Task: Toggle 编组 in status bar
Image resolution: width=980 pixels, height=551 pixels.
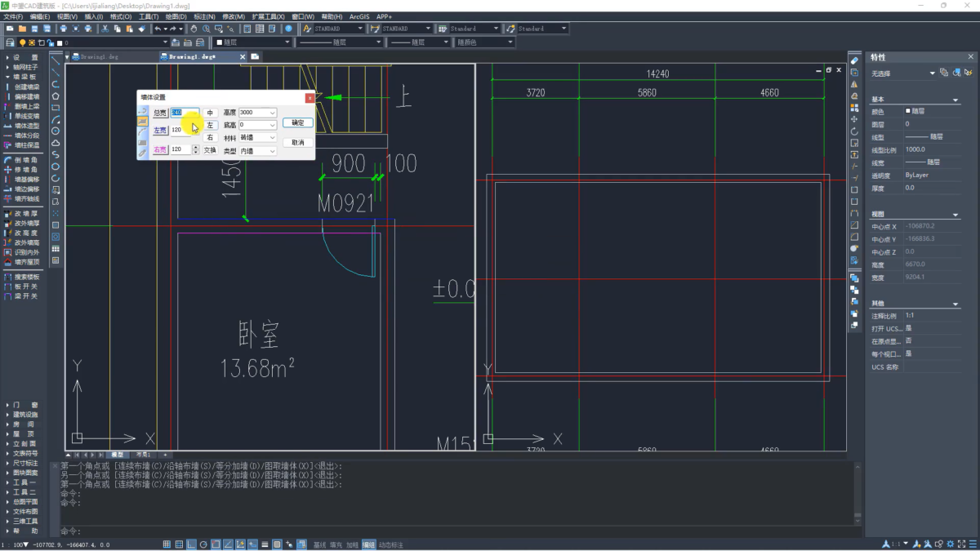Action: [x=368, y=544]
